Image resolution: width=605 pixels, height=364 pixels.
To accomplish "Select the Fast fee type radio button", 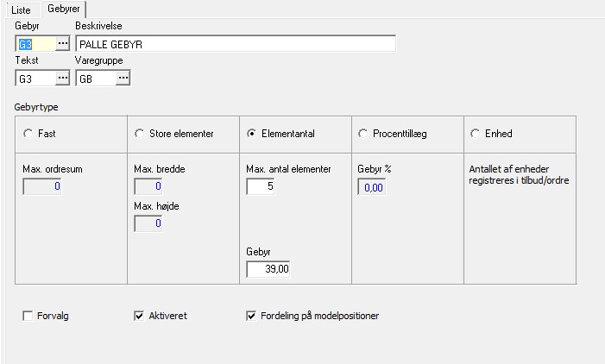I will 28,134.
